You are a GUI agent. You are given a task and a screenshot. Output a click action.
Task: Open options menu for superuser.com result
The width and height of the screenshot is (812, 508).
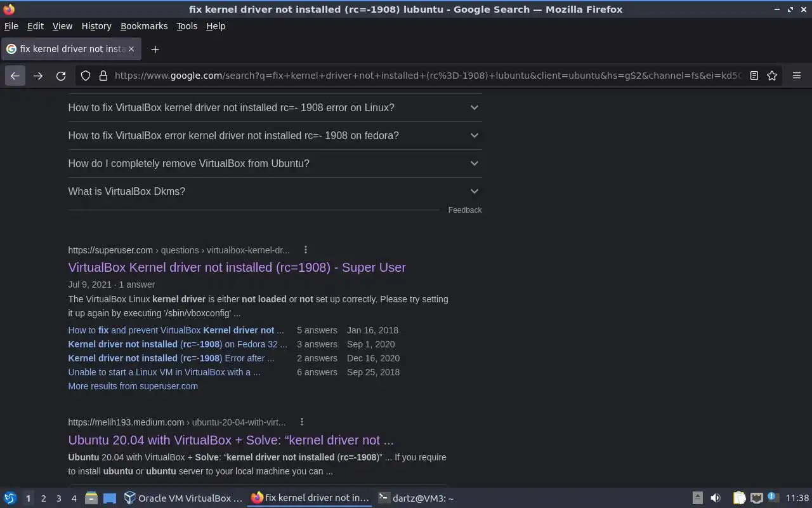click(x=306, y=250)
